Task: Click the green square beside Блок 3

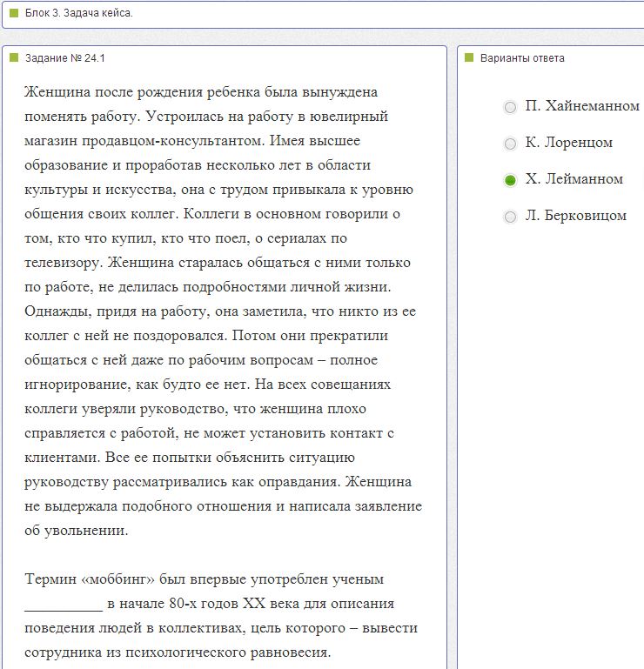Action: click(x=14, y=13)
